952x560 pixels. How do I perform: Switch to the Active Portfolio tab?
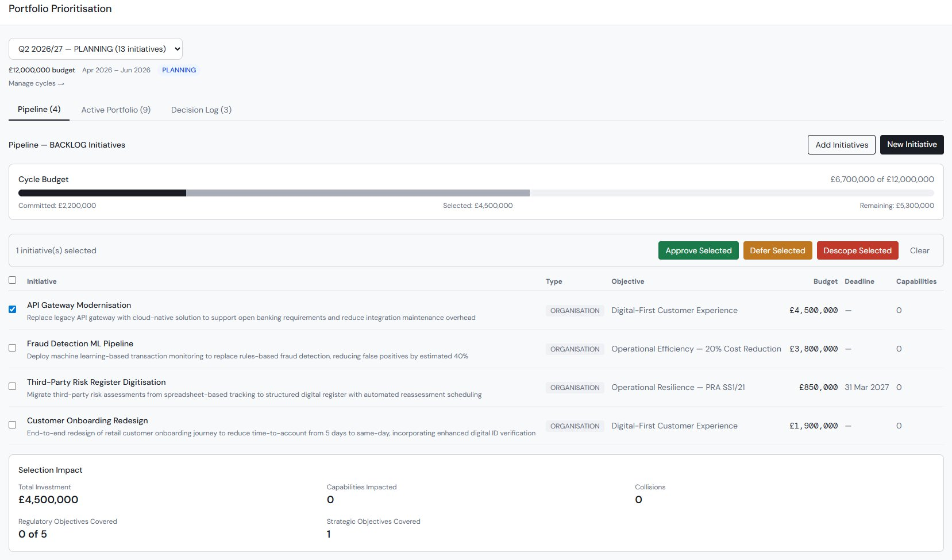115,110
